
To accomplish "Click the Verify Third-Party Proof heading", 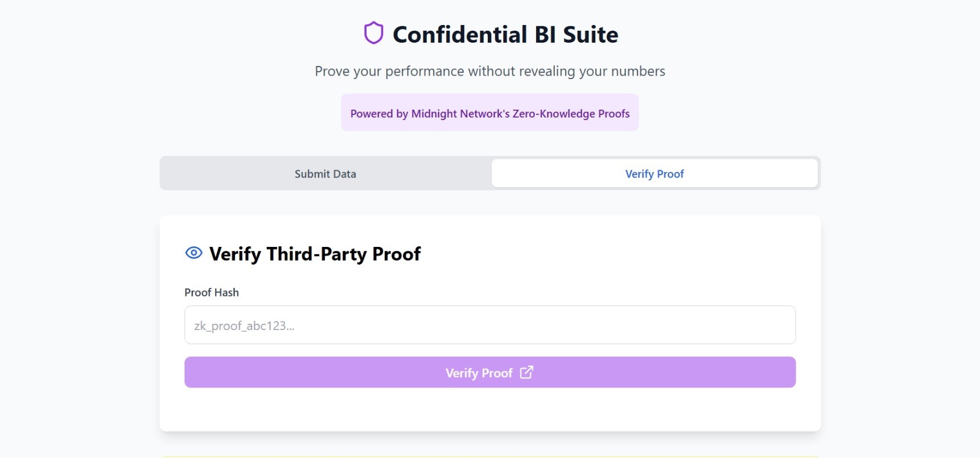I will pos(315,254).
